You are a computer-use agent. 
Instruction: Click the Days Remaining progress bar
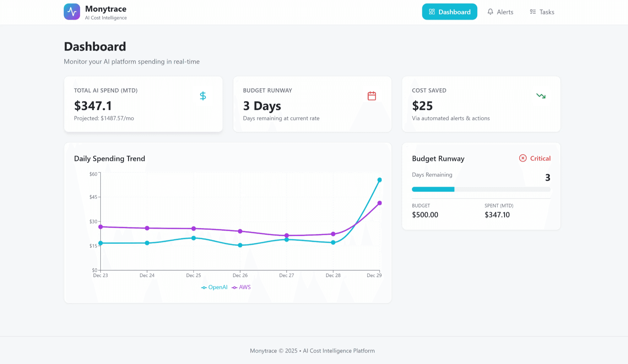point(481,189)
